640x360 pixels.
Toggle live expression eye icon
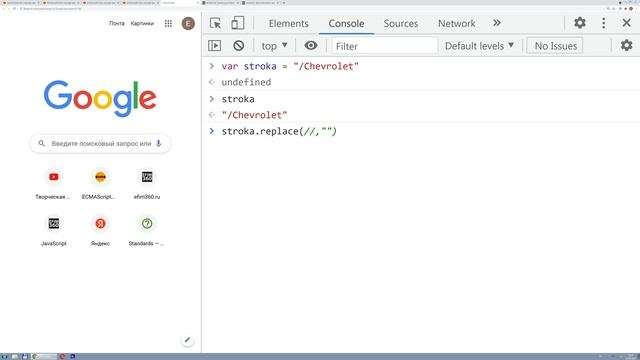tap(311, 46)
